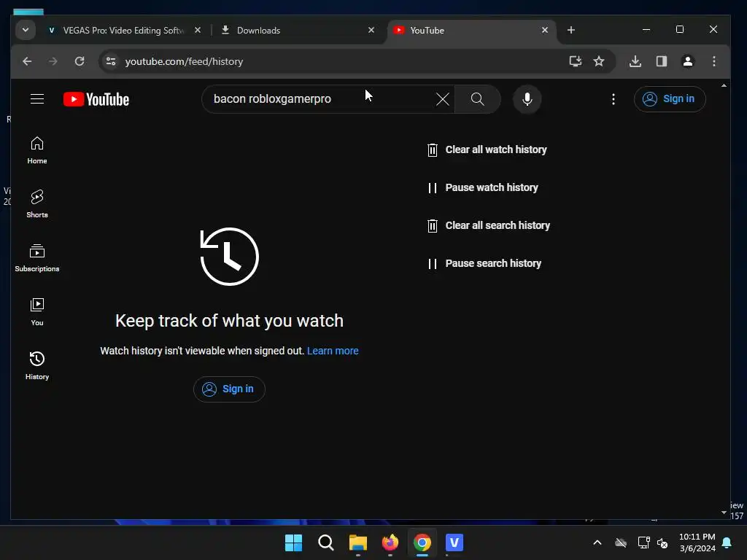Open the notification bell in tray
The image size is (747, 560).
(x=727, y=542)
